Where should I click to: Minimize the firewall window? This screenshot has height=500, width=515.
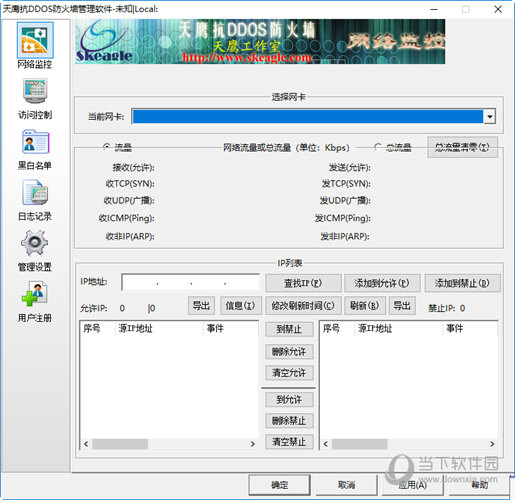tap(434, 9)
